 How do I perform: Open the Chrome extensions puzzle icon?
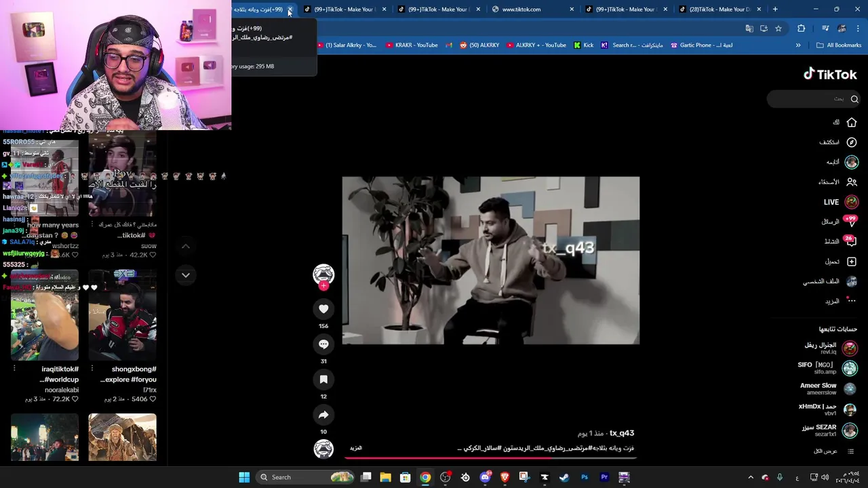[x=802, y=28]
